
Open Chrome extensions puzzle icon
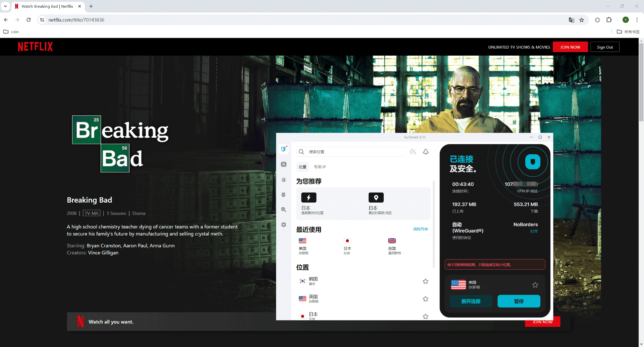(x=609, y=20)
